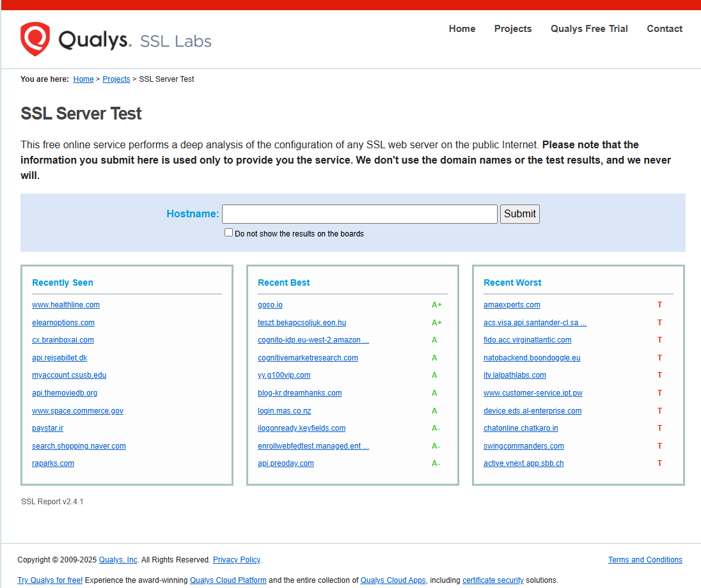Click the A- grade beside api.preoday.com
The image size is (701, 588).
pos(436,464)
